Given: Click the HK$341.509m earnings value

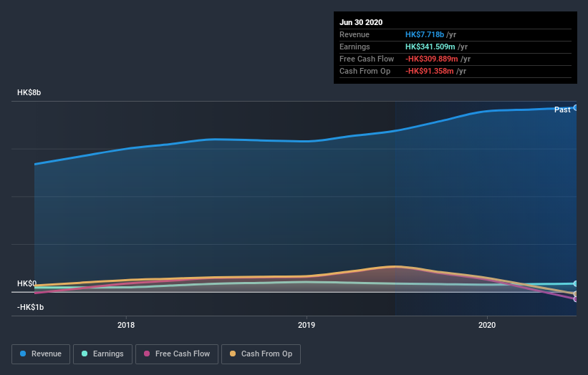Looking at the screenshot, I should pyautogui.click(x=430, y=47).
